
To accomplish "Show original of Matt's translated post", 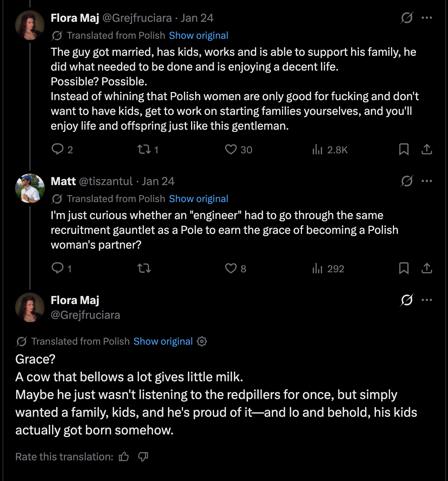I will pyautogui.click(x=198, y=199).
